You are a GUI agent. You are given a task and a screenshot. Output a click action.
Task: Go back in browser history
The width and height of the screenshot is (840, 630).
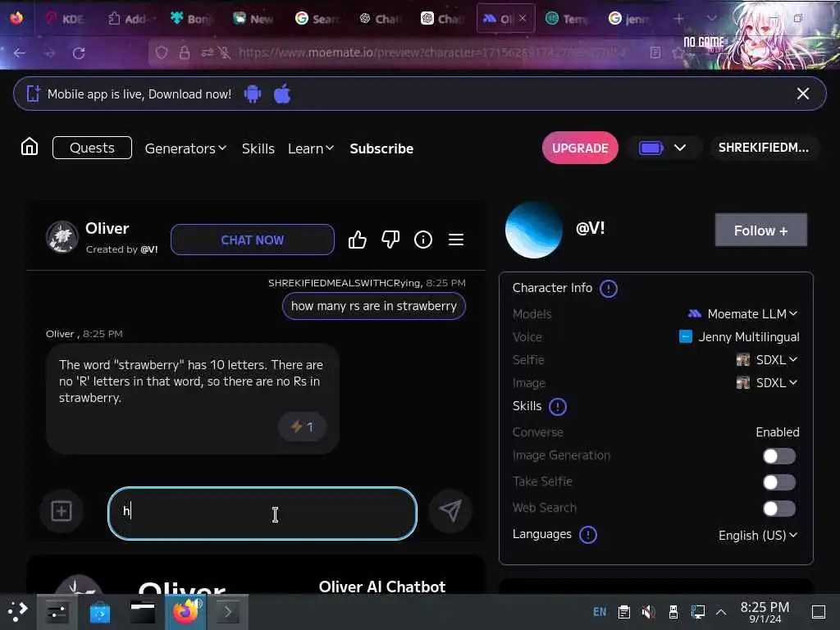pos(20,53)
